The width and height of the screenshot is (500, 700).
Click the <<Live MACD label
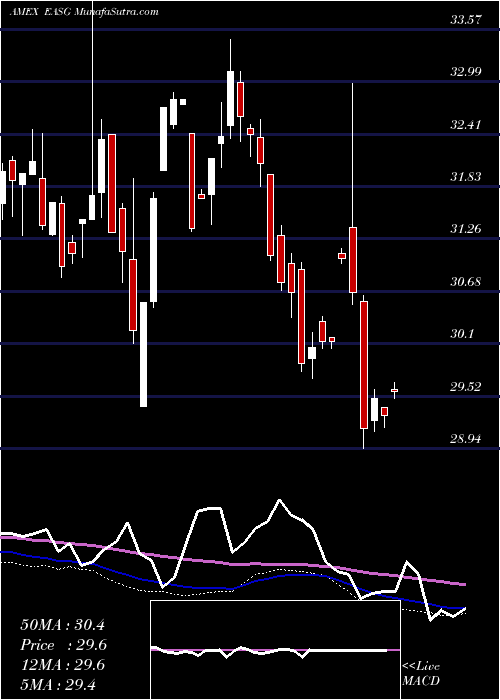tap(421, 674)
